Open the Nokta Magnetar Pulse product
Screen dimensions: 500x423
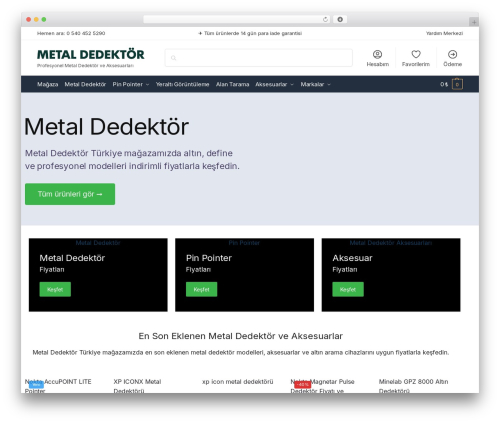(x=322, y=386)
